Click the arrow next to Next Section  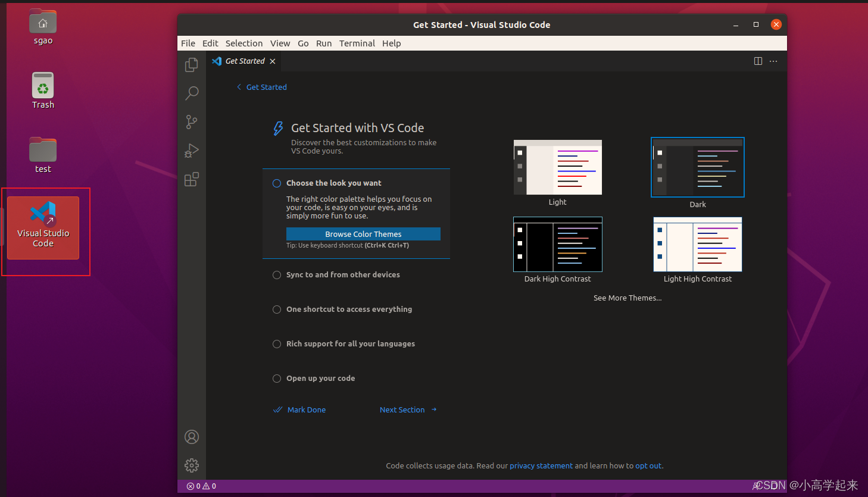pos(434,410)
